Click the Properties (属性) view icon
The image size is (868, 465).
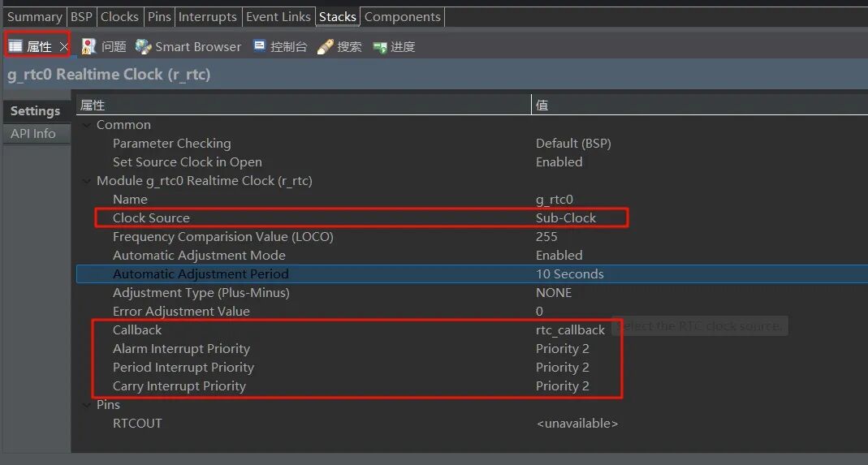pyautogui.click(x=15, y=46)
